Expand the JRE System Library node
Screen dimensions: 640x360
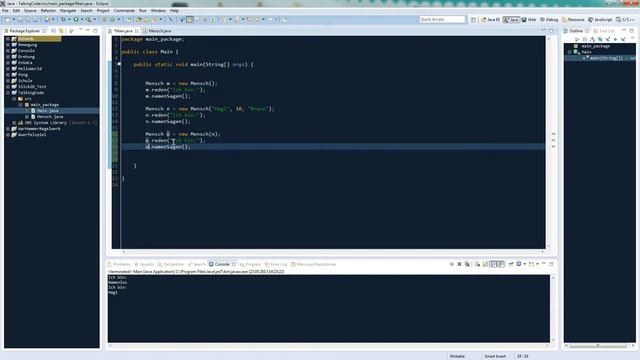tap(14, 123)
